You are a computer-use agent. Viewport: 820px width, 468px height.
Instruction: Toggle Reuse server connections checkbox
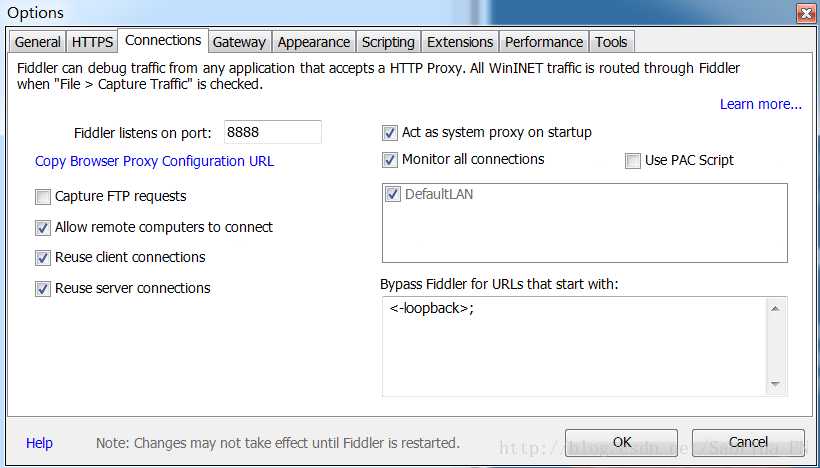[x=43, y=289]
